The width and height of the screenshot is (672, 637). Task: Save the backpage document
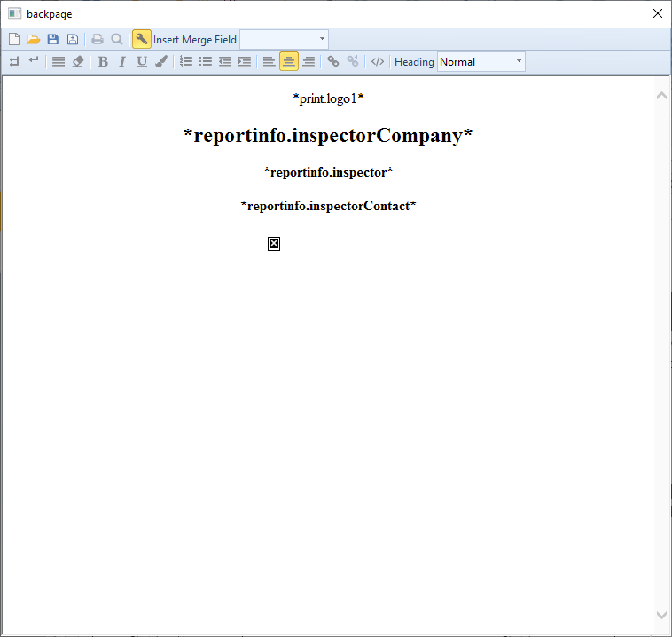(x=52, y=39)
